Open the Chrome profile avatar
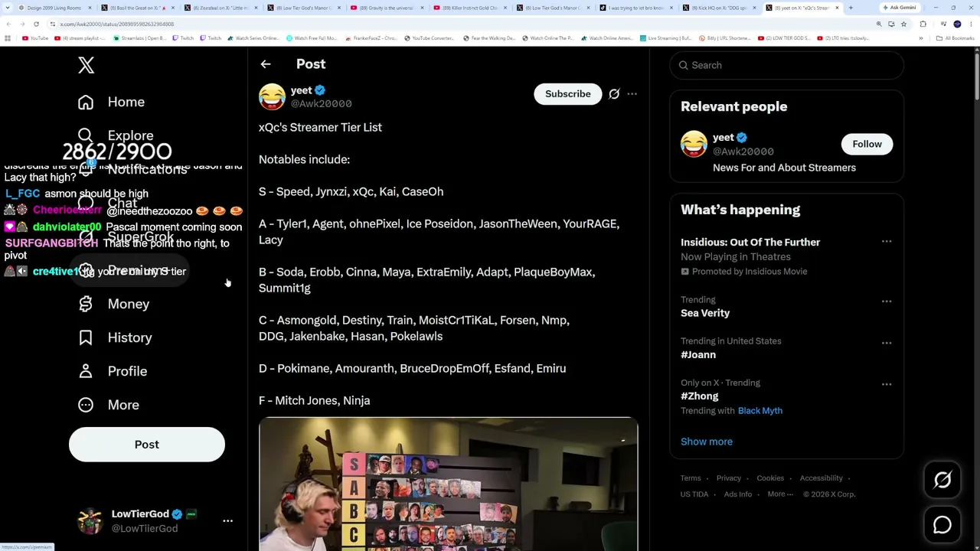Image resolution: width=980 pixels, height=551 pixels. [957, 24]
